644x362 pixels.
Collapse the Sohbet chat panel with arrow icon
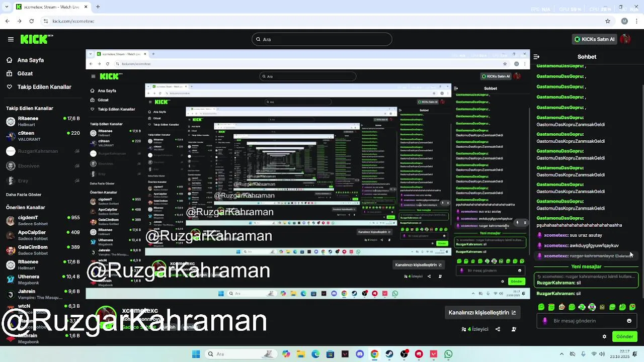[536, 57]
